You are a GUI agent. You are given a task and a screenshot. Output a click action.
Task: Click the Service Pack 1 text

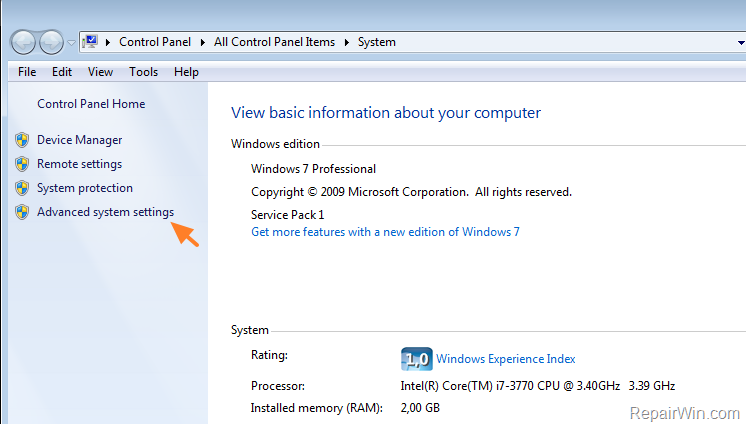287,215
